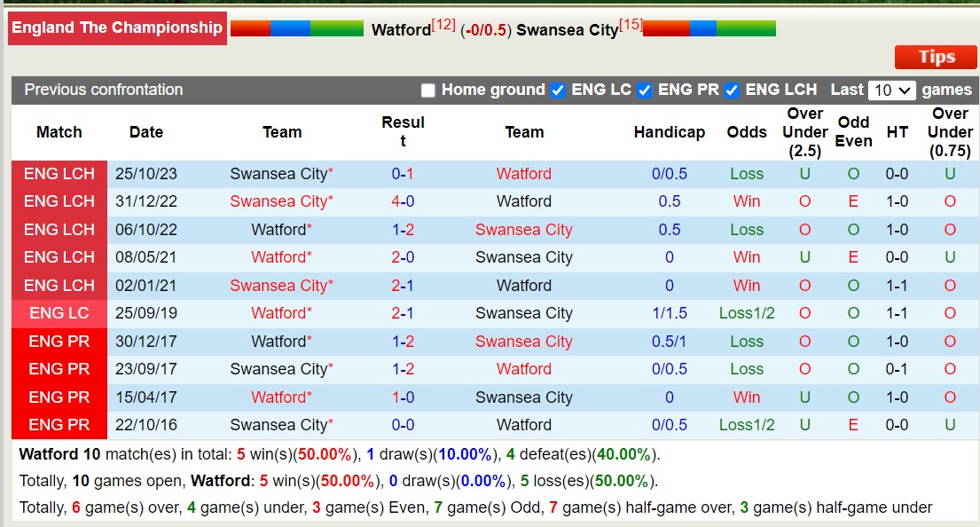Uncheck the ENG LCH filter checkbox
The width and height of the screenshot is (980, 527).
pyautogui.click(x=732, y=90)
